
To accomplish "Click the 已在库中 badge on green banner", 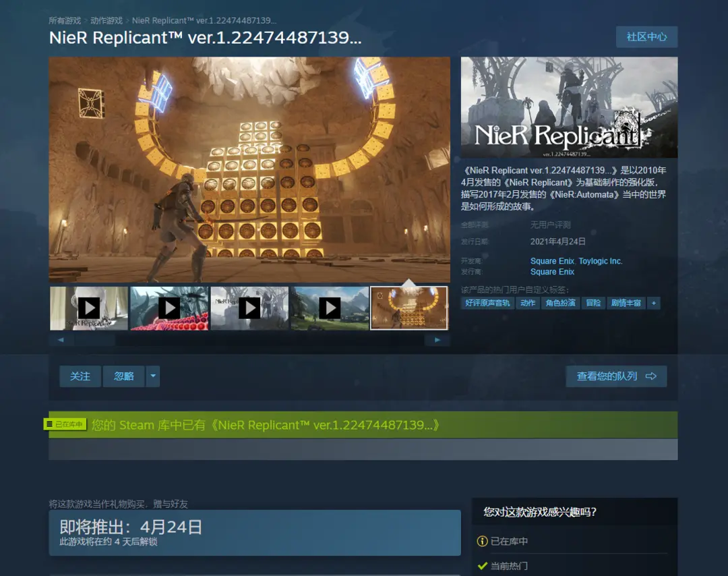I will (65, 424).
